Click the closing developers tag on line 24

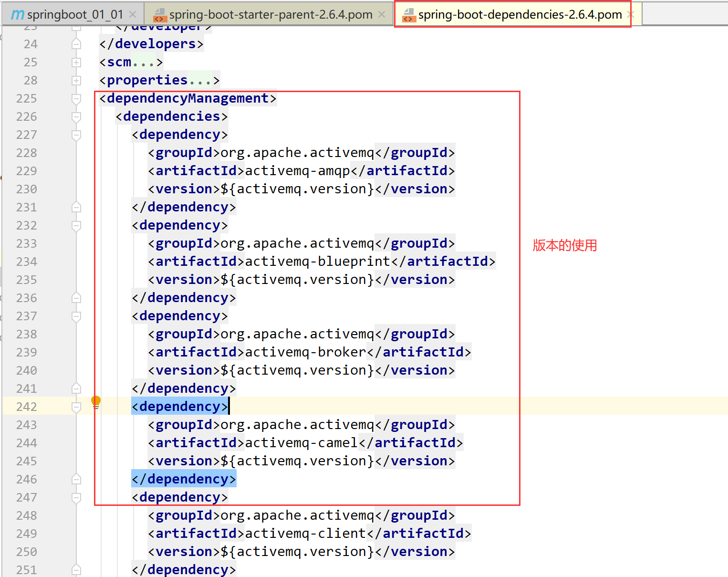151,44
